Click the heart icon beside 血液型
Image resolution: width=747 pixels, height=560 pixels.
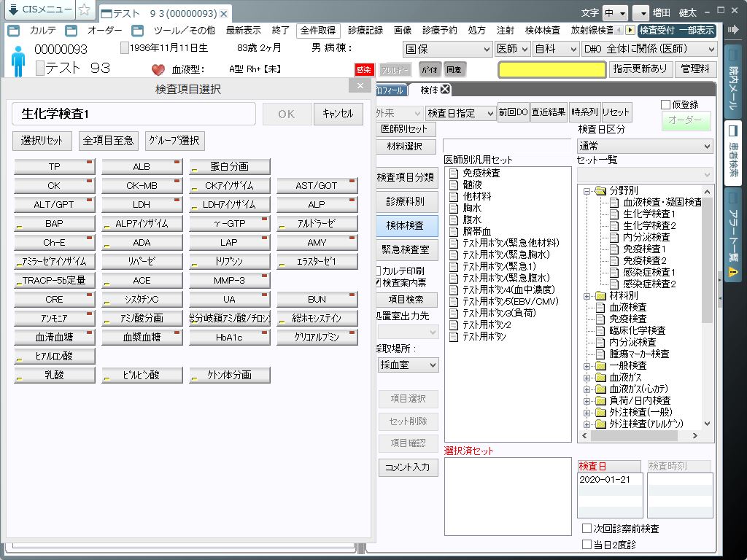tap(158, 70)
